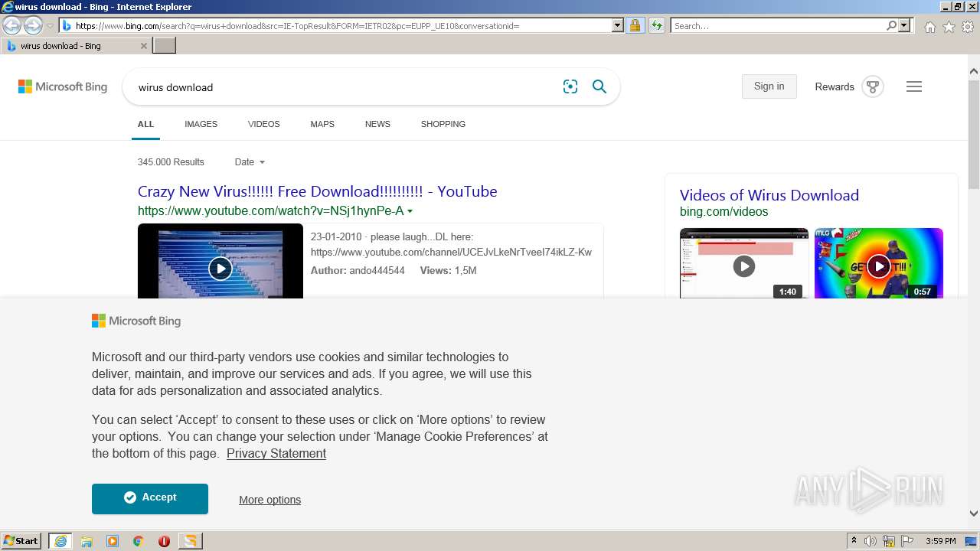This screenshot has height=551, width=980.
Task: Open the hamburger settings menu
Action: (914, 87)
